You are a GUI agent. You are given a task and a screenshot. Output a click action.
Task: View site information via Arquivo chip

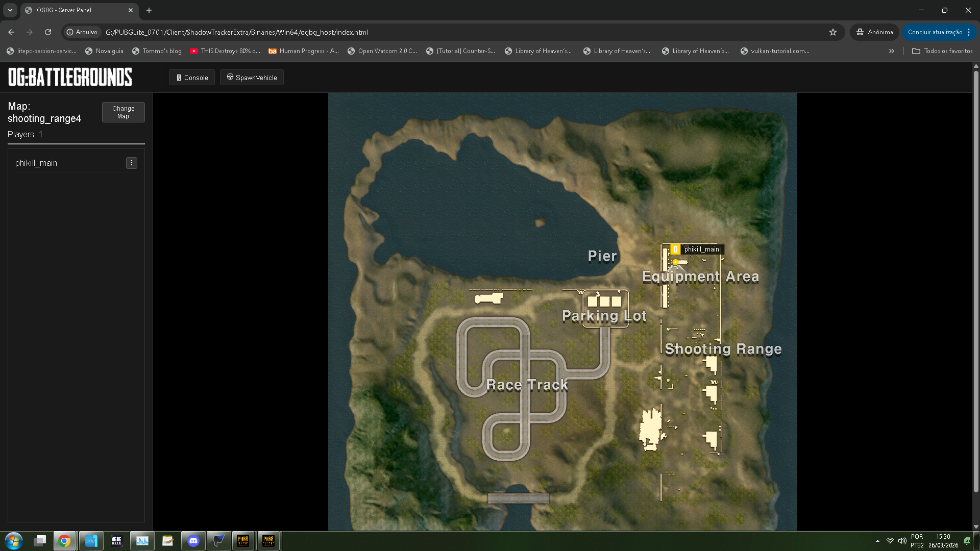[x=82, y=32]
